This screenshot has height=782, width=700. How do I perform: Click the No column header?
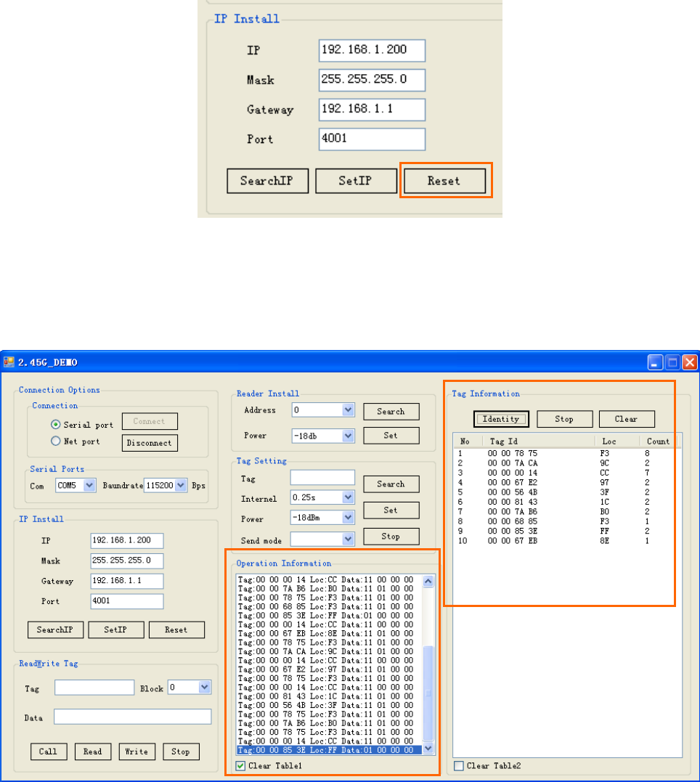tap(468, 441)
